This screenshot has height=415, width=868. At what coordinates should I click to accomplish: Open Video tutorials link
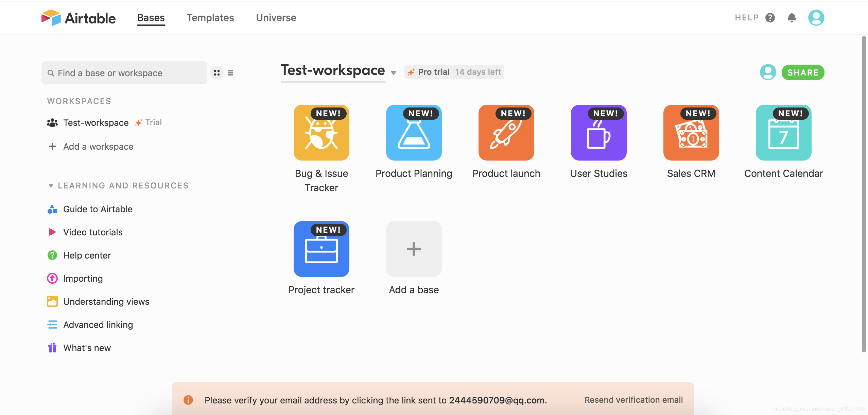93,232
